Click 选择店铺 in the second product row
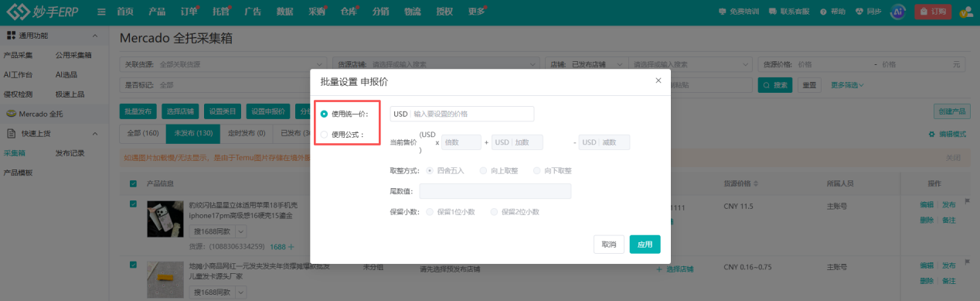980x301 pixels. click(675, 269)
